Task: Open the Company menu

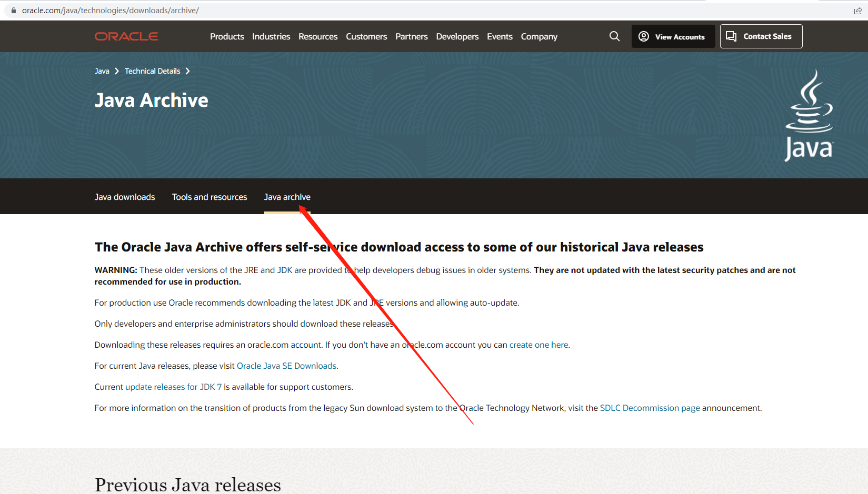Action: 539,36
